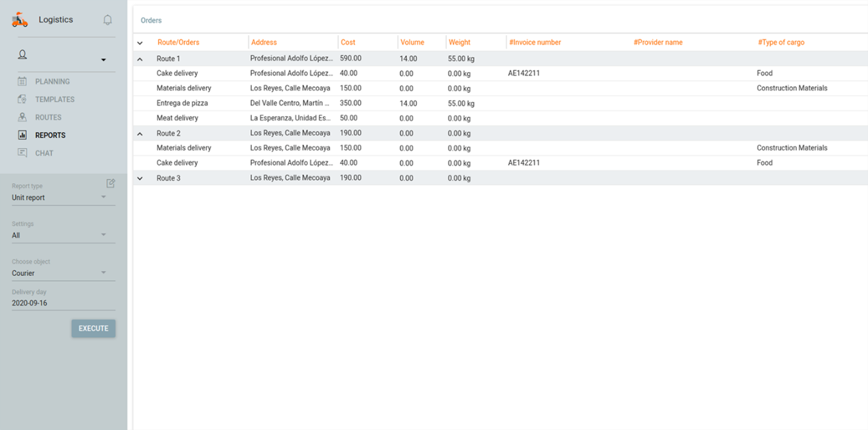Click the Planning calendar icon

click(x=22, y=81)
